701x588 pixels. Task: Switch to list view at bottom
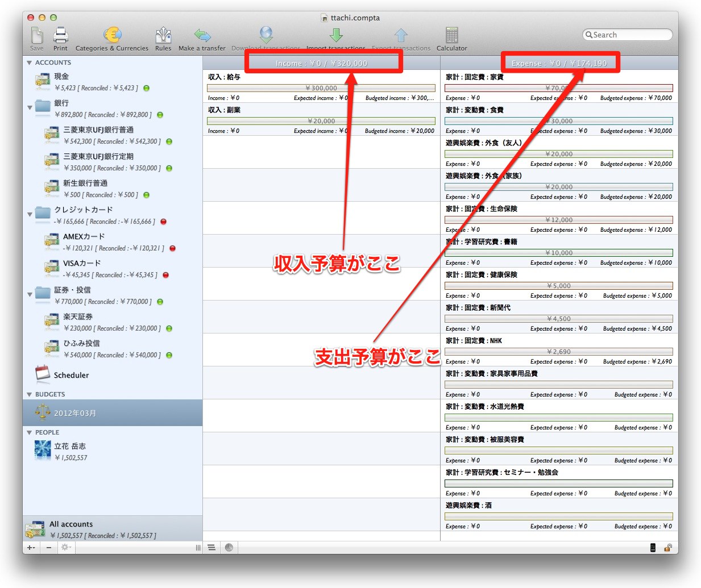211,548
